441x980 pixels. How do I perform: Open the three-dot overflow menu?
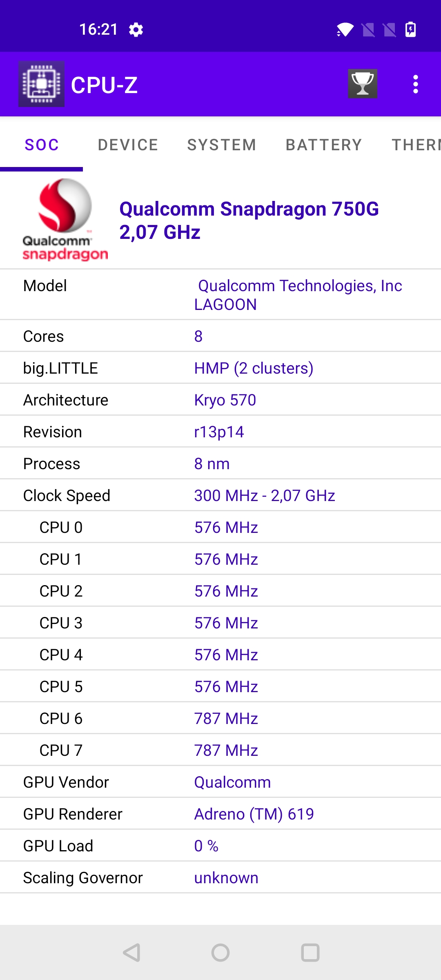click(x=415, y=84)
